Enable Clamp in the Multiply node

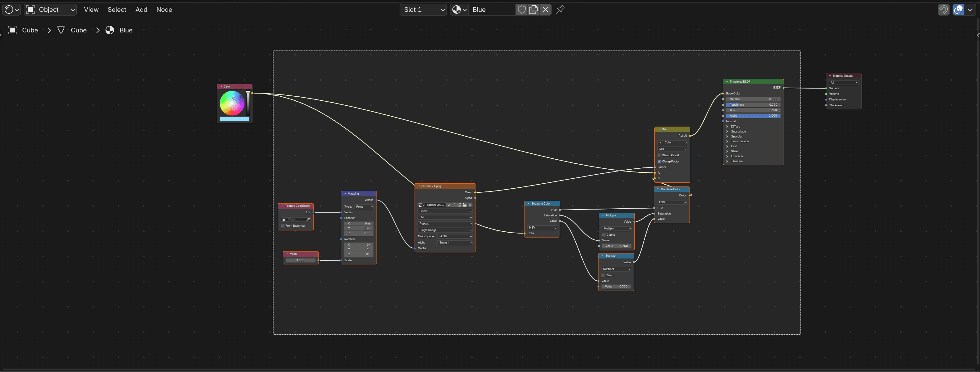pos(603,235)
